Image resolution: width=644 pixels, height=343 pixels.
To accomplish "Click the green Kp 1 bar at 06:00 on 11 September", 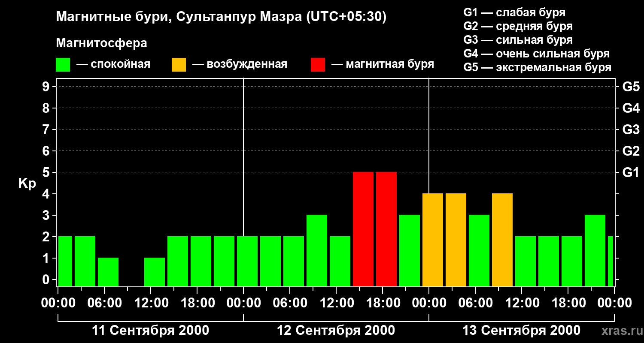I will 108,272.
